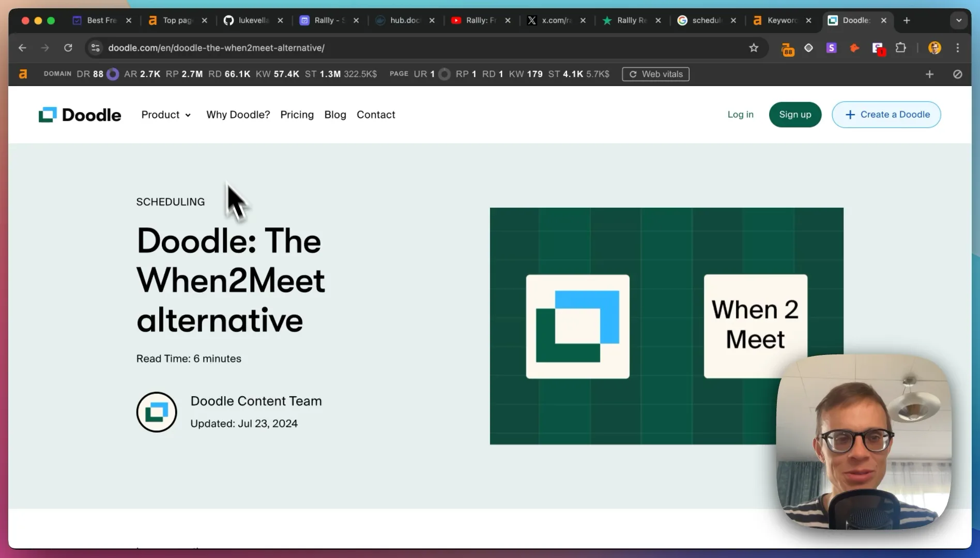Click the SCHEDULING category label

(170, 202)
